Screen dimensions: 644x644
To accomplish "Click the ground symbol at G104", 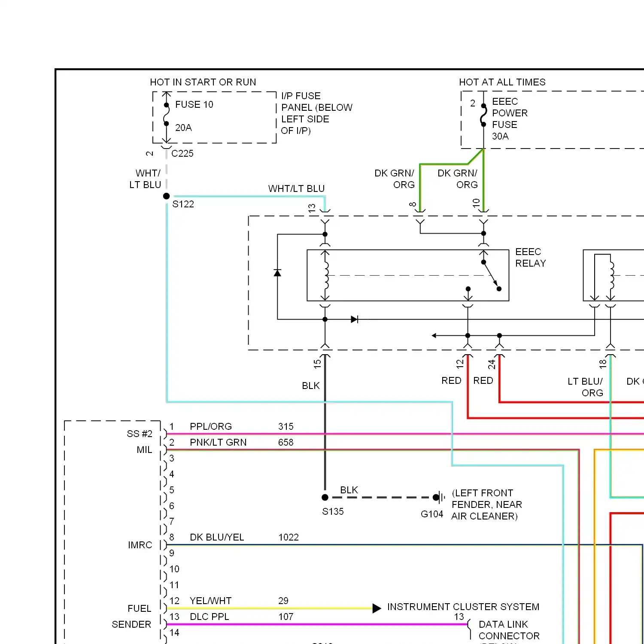I will coord(439,498).
